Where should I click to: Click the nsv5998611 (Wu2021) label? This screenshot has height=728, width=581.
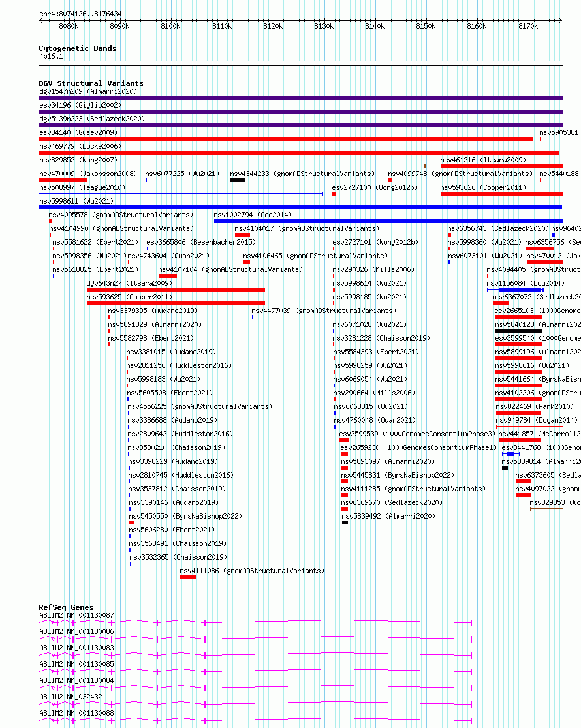click(x=76, y=201)
